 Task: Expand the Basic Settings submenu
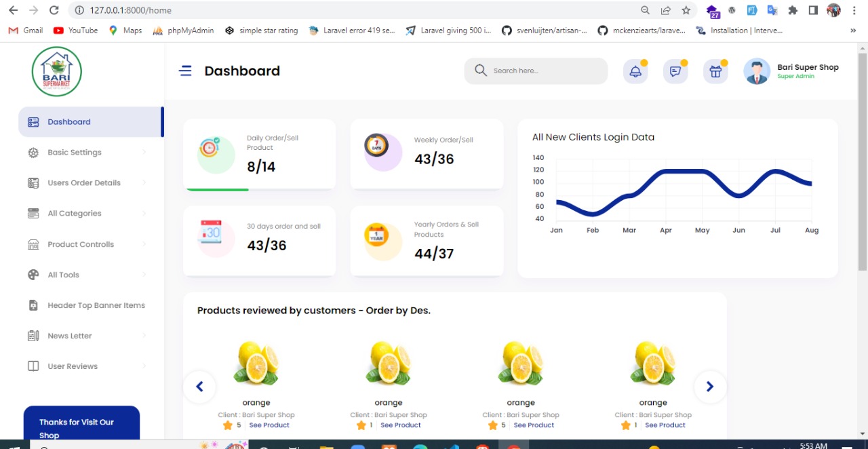click(x=75, y=153)
